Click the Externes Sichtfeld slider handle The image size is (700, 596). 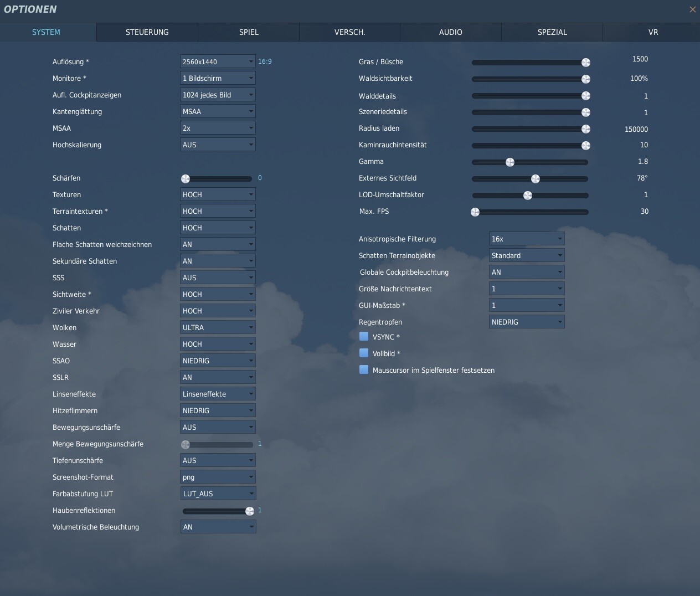pyautogui.click(x=535, y=179)
